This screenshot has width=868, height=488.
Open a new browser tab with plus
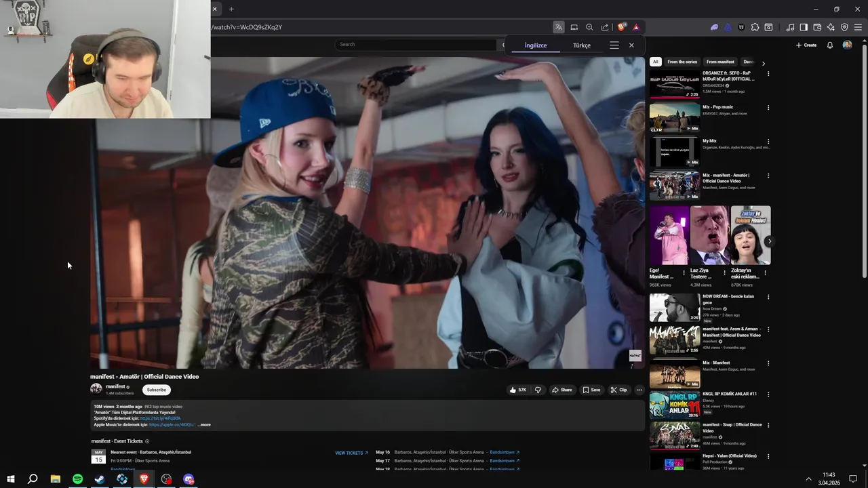point(231,9)
